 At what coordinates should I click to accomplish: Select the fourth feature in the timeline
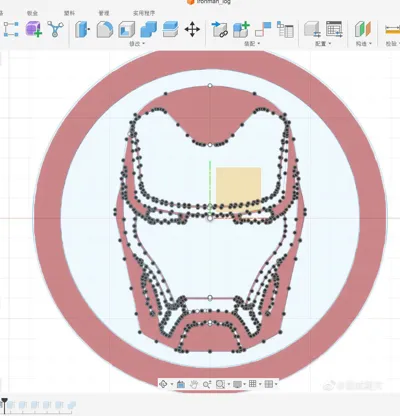(47, 405)
